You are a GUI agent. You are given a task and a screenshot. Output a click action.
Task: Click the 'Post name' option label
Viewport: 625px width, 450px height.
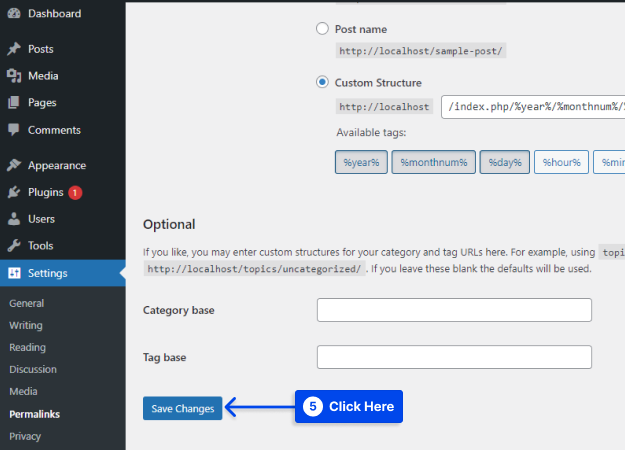[x=361, y=29]
